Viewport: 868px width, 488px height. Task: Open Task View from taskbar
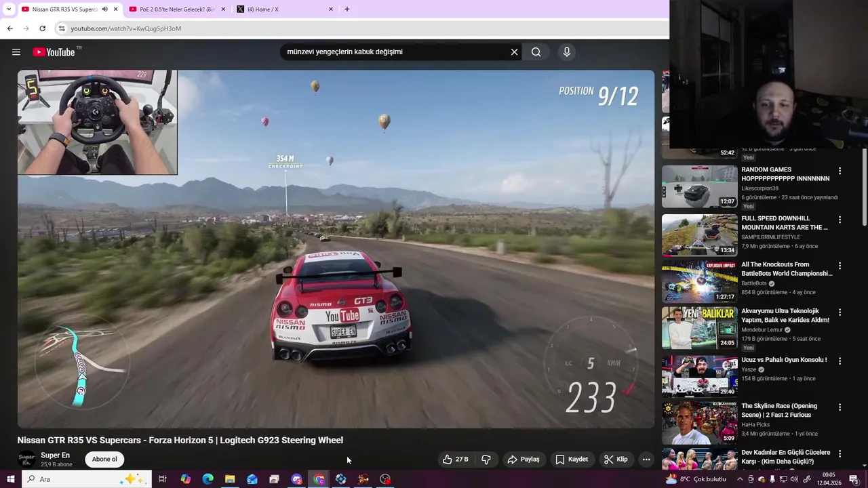(163, 479)
